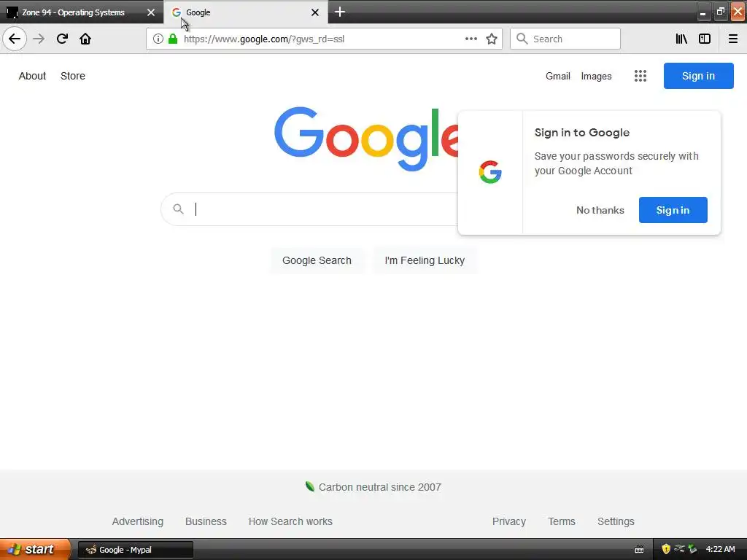Image resolution: width=747 pixels, height=560 pixels.
Task: Click Sign in within the popup
Action: [673, 210]
